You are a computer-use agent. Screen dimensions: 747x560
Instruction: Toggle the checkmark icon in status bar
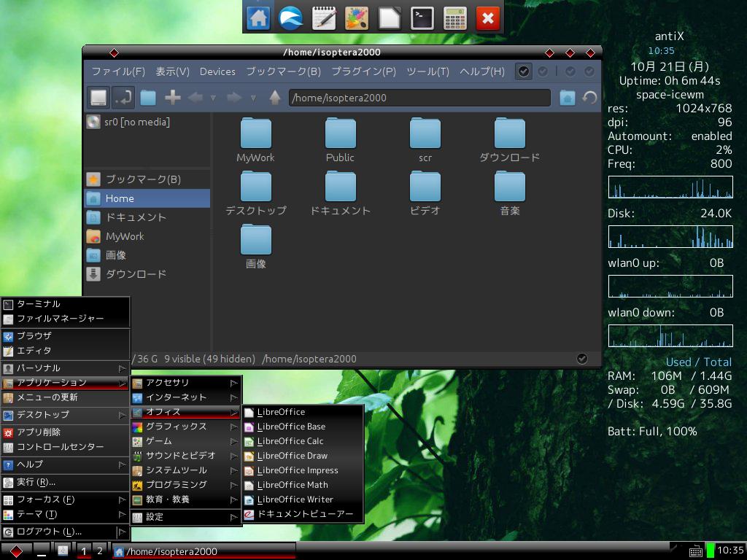[581, 359]
